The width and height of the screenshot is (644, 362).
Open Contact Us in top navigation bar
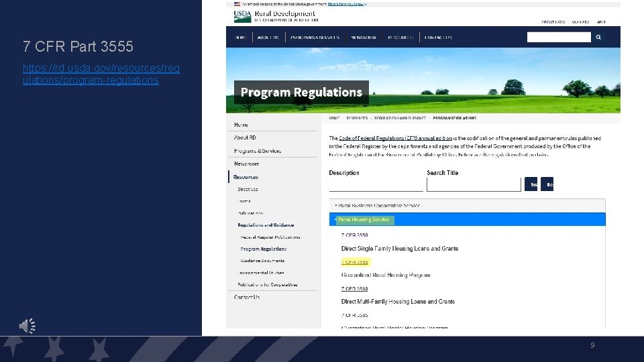[438, 38]
